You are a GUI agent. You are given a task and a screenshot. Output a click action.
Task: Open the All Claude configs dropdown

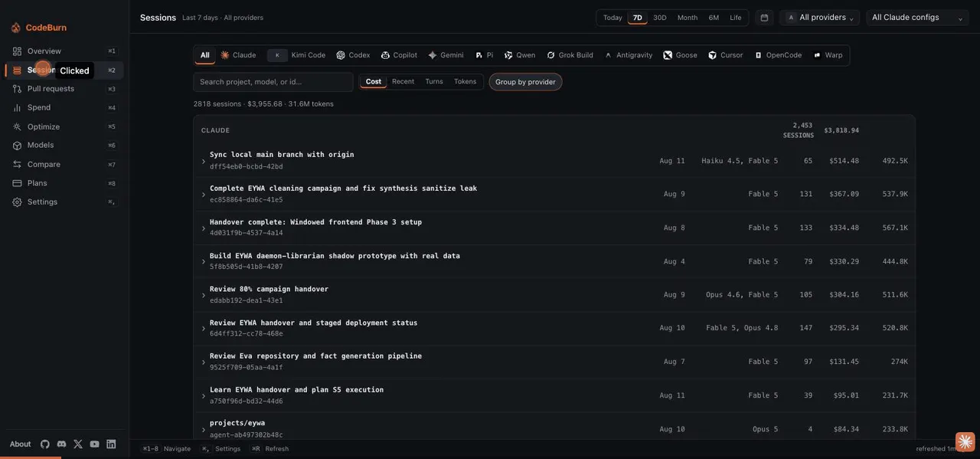coord(917,18)
